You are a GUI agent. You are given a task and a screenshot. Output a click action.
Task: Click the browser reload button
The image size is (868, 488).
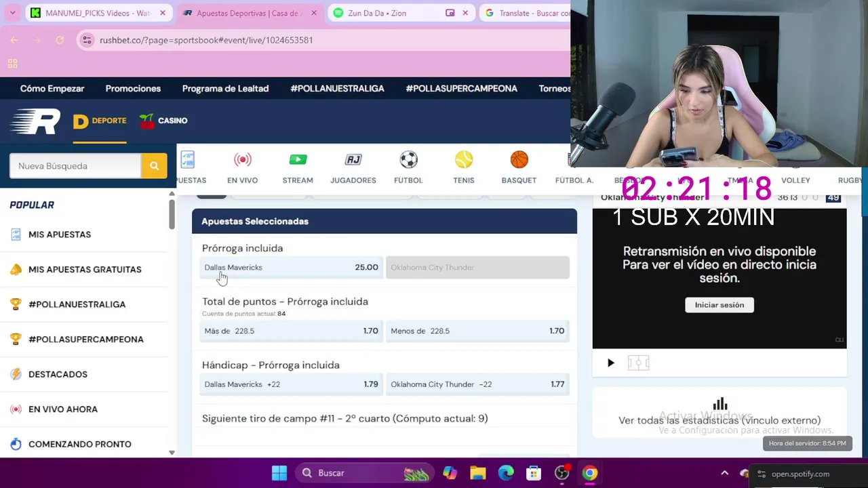[x=60, y=40]
